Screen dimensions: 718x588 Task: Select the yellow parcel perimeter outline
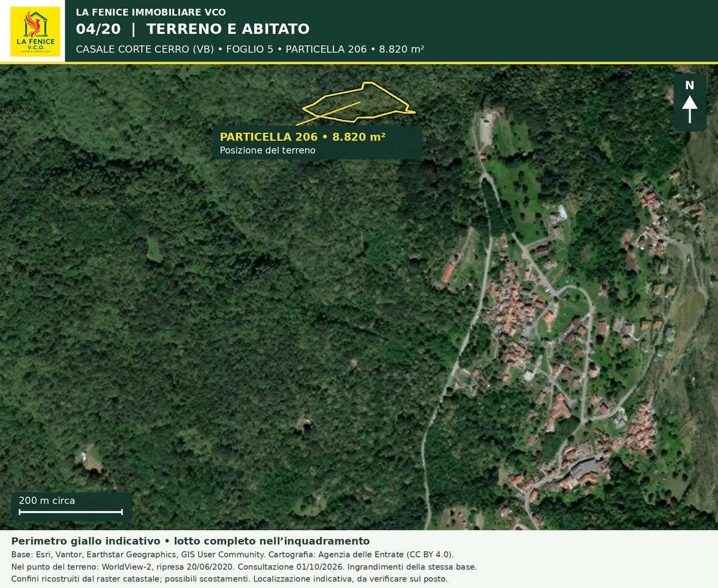359,100
